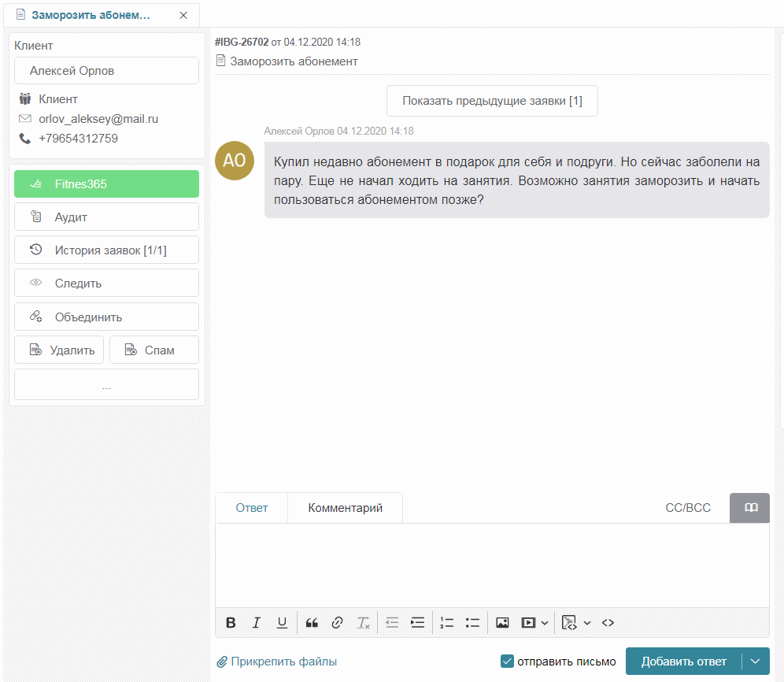Delete ticket with Удалить button
Image resolution: width=784 pixels, height=682 pixels.
(x=59, y=350)
